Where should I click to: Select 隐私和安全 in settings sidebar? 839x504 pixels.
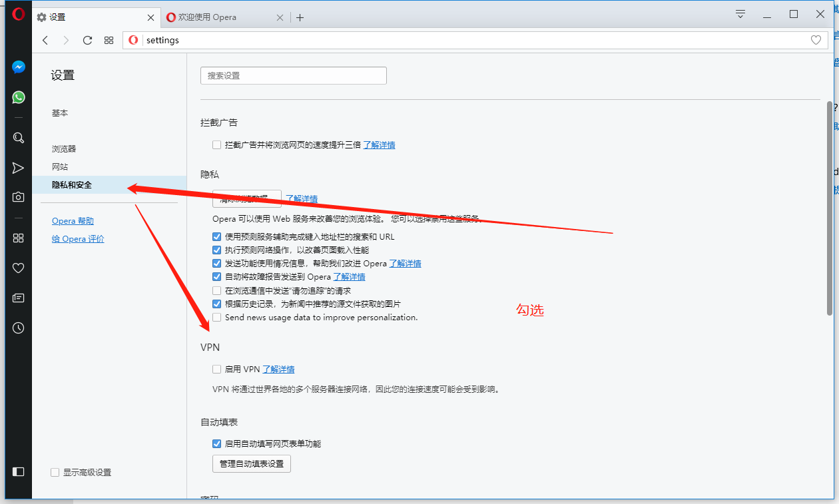[109, 185]
